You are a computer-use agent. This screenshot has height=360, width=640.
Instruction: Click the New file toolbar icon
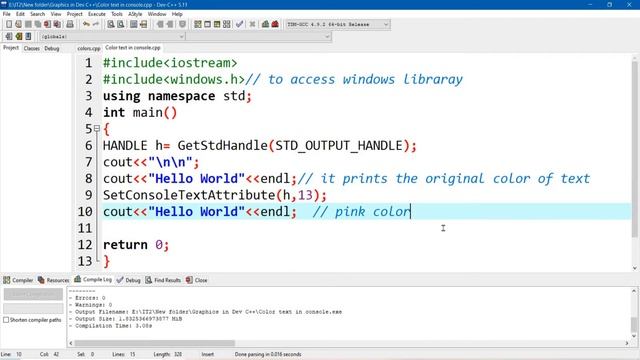tap(9, 24)
